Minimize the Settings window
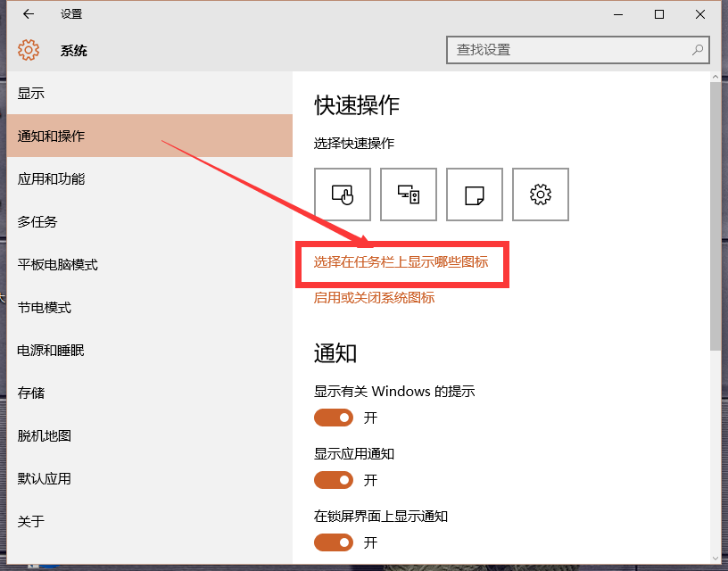The image size is (728, 571). 618,14
